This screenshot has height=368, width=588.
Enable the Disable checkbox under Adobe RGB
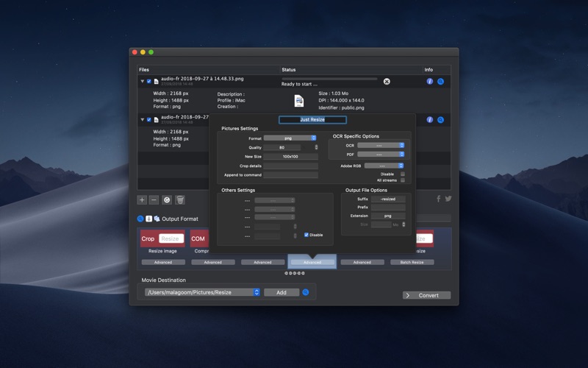point(402,174)
